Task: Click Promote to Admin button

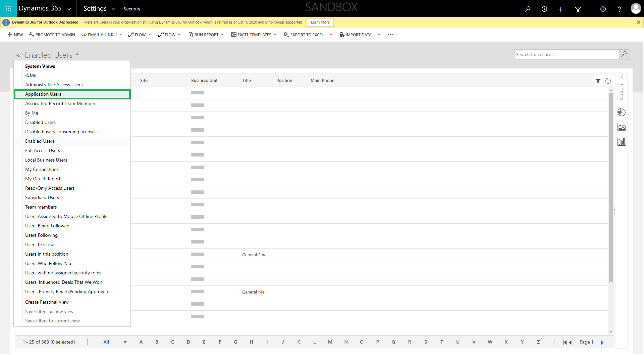Action: 52,35
